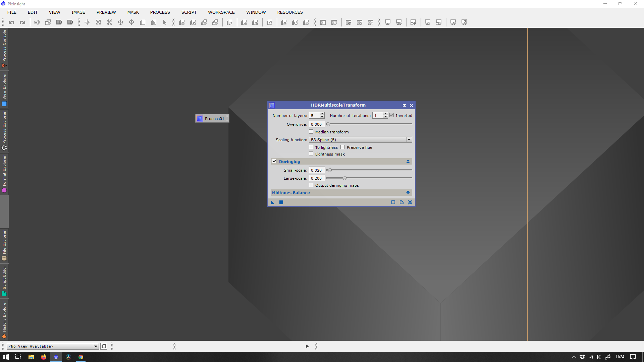644x362 pixels.
Task: Enable Output deringing maps checkbox
Action: coord(311,185)
